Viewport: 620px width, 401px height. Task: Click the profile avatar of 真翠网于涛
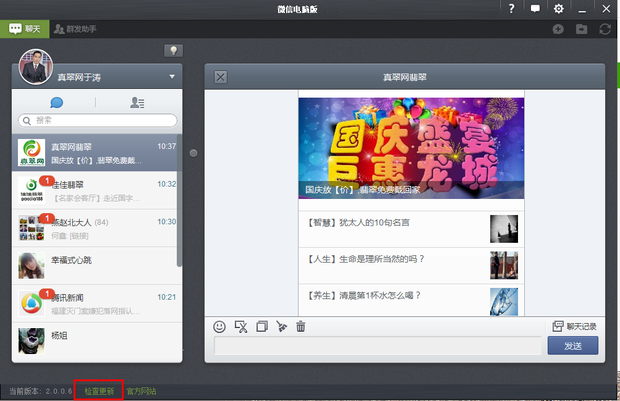(36, 67)
